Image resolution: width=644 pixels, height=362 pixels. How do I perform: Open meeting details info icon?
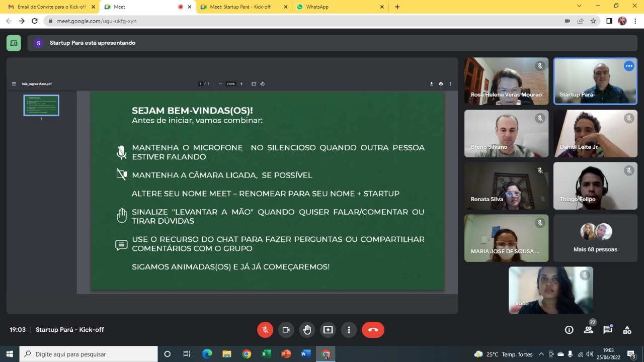[x=569, y=330]
